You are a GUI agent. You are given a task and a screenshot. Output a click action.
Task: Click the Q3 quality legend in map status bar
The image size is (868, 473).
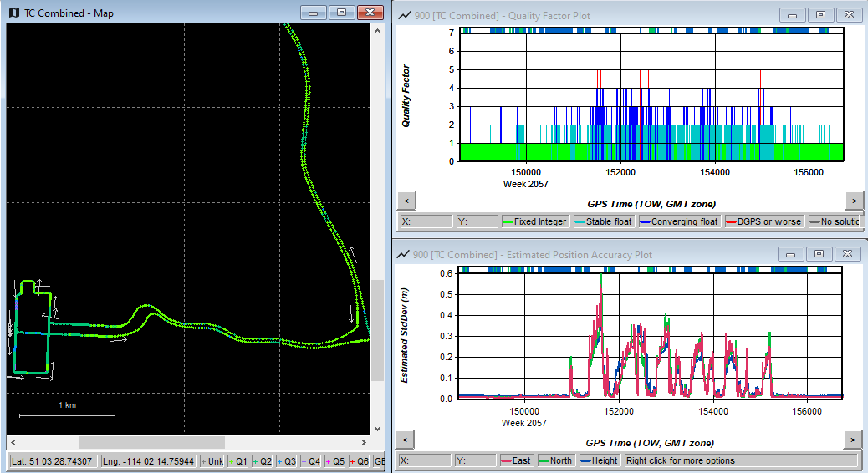pyautogui.click(x=287, y=460)
